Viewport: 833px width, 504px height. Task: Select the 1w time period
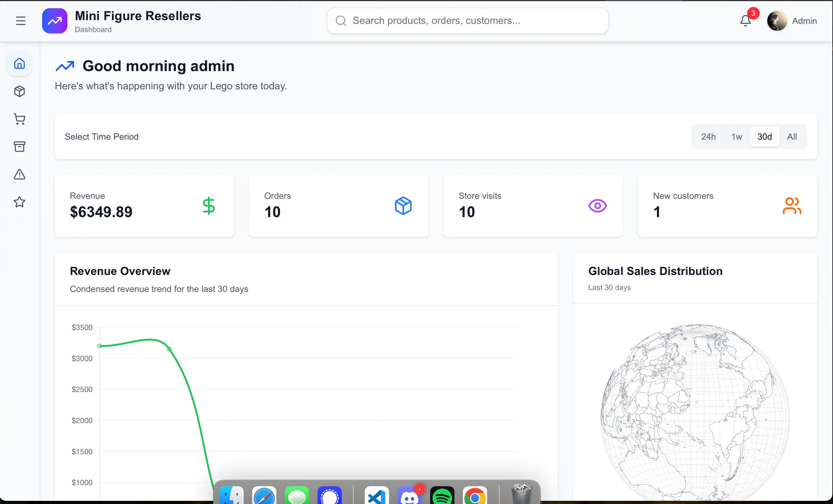(x=737, y=137)
